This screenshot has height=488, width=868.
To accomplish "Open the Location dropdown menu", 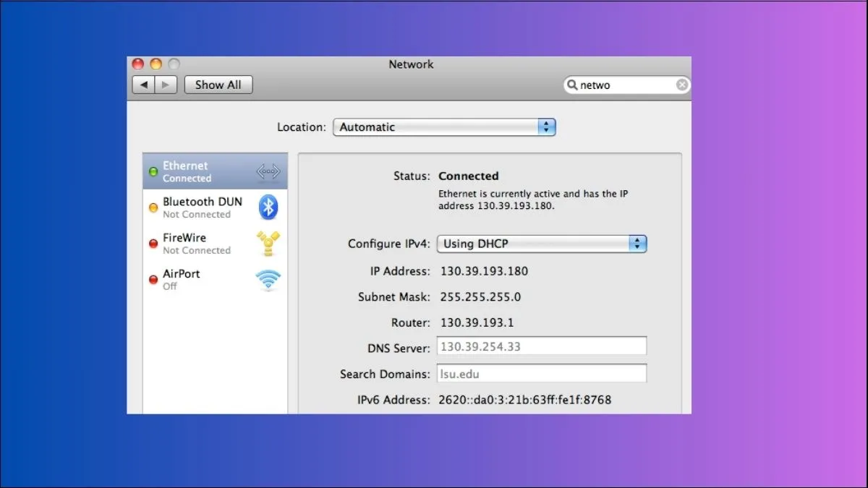I will [x=443, y=127].
